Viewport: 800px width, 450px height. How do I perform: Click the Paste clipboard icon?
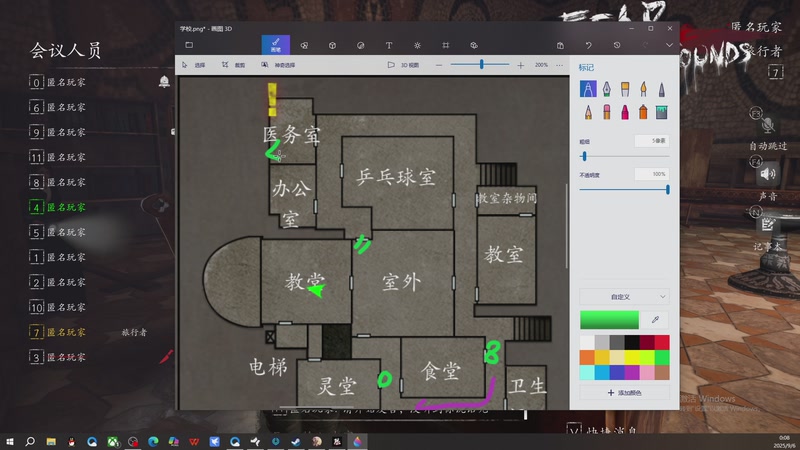click(560, 45)
